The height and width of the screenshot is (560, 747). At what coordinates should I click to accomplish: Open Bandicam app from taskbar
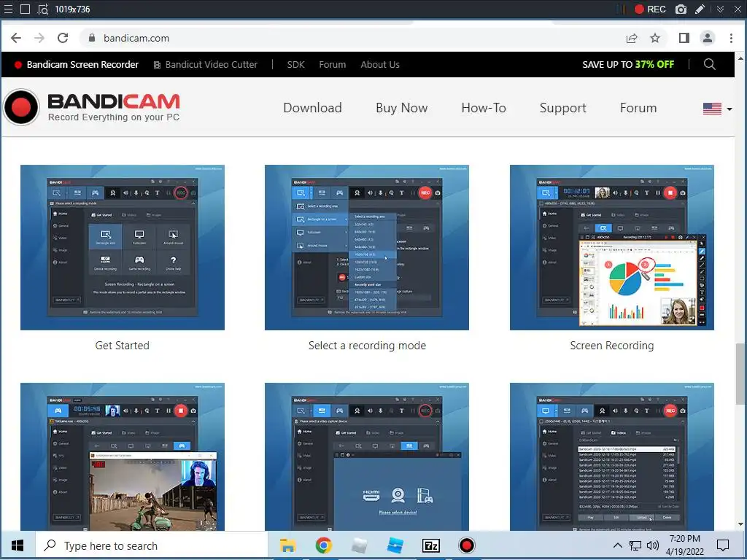[x=466, y=545]
